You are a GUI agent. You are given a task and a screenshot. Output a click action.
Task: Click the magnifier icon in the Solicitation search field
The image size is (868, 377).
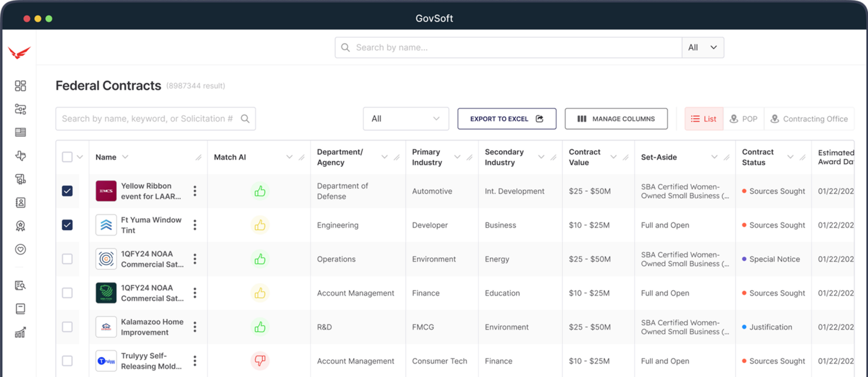(x=245, y=119)
